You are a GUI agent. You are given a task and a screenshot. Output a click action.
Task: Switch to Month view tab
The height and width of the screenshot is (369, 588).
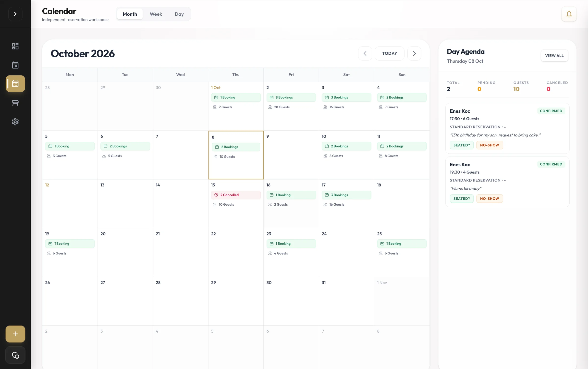(130, 14)
